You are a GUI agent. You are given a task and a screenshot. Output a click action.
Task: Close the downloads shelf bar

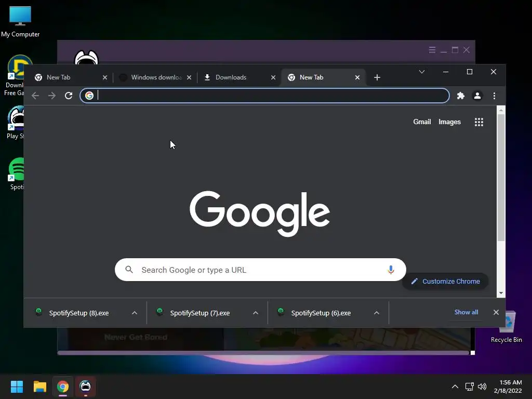coord(496,312)
